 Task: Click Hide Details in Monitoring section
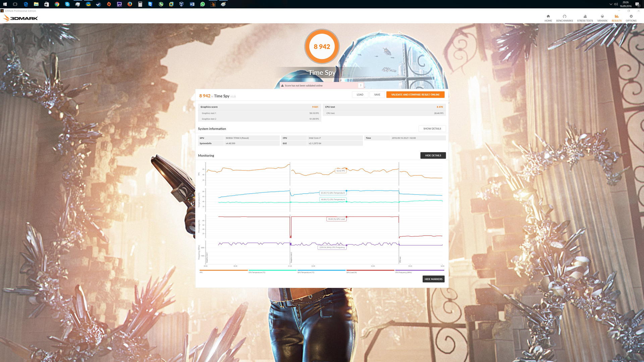point(433,156)
